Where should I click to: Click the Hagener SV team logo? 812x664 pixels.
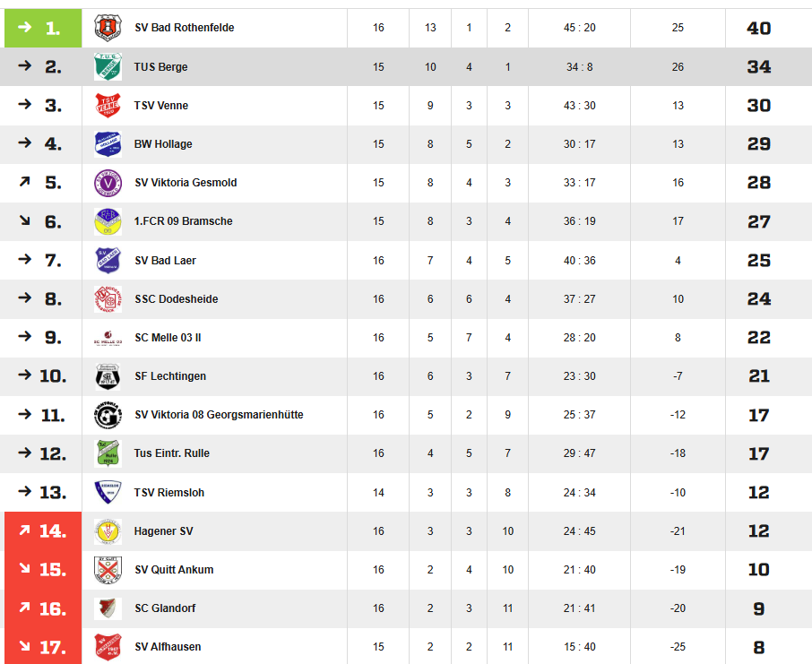108,531
